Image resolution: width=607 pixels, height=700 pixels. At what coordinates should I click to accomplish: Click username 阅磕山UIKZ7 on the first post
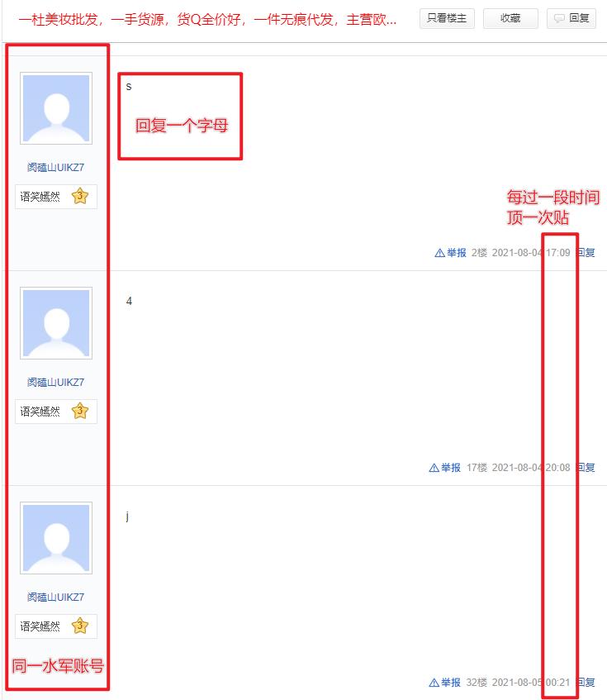tap(56, 168)
